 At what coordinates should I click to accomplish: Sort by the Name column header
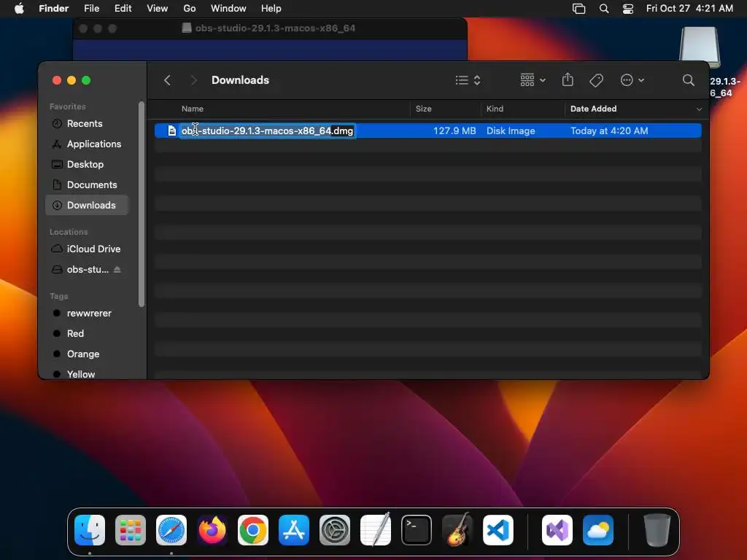coord(193,109)
